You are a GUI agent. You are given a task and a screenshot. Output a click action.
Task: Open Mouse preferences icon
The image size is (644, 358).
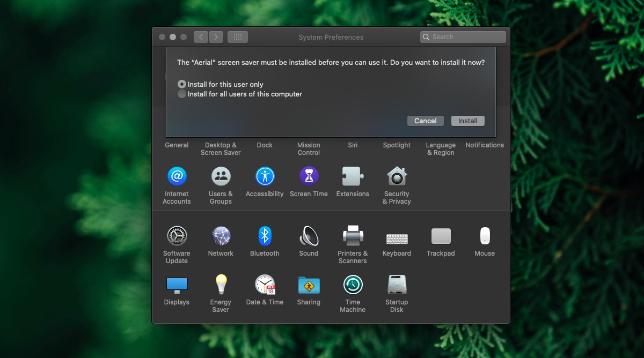[x=485, y=236]
